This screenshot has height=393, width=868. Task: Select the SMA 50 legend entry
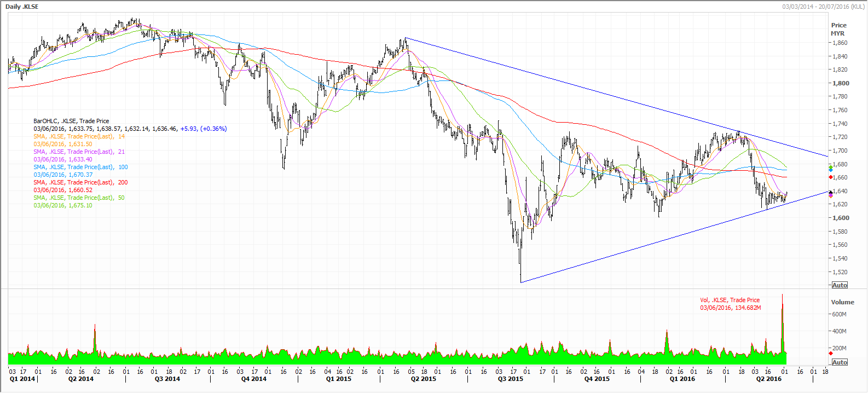[79, 198]
